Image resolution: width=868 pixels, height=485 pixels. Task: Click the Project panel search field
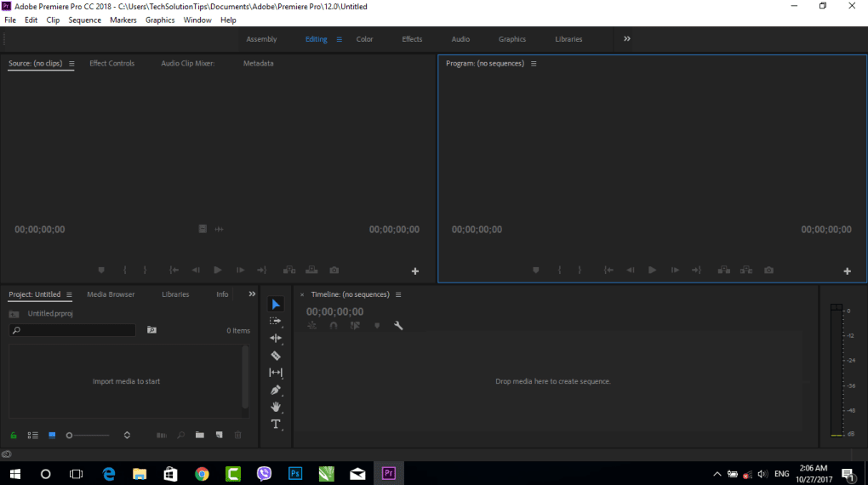point(72,330)
